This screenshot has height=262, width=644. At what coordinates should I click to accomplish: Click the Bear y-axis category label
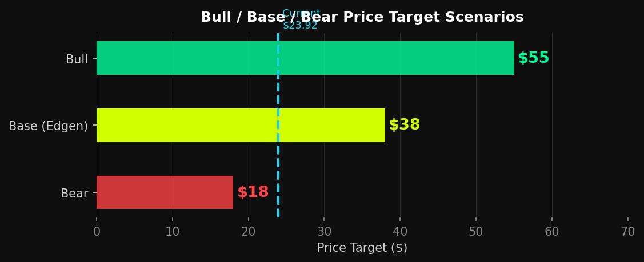(x=74, y=194)
